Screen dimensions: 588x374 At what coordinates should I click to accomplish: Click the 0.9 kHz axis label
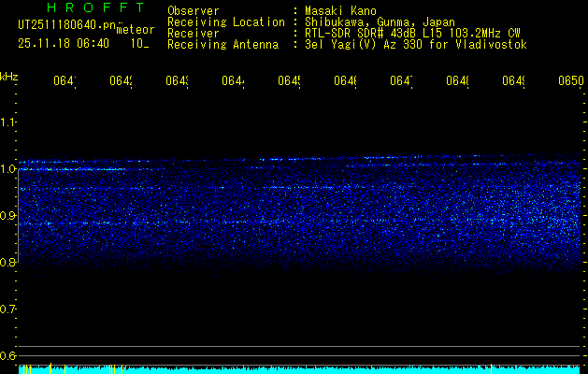(x=7, y=216)
